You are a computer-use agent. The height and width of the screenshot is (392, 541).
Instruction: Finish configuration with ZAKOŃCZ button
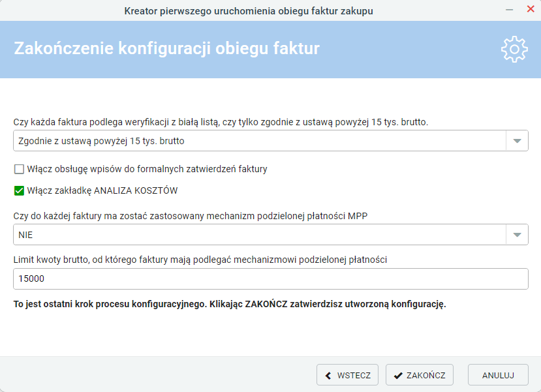[x=420, y=375]
